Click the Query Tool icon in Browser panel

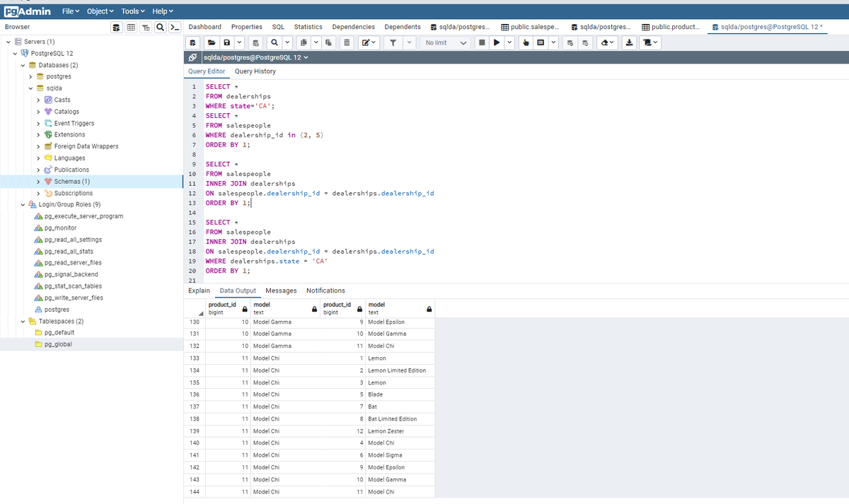[x=118, y=27]
